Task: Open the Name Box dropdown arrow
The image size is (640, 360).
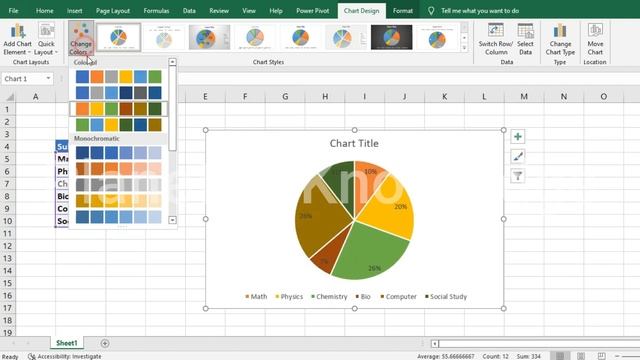Action: [48, 78]
